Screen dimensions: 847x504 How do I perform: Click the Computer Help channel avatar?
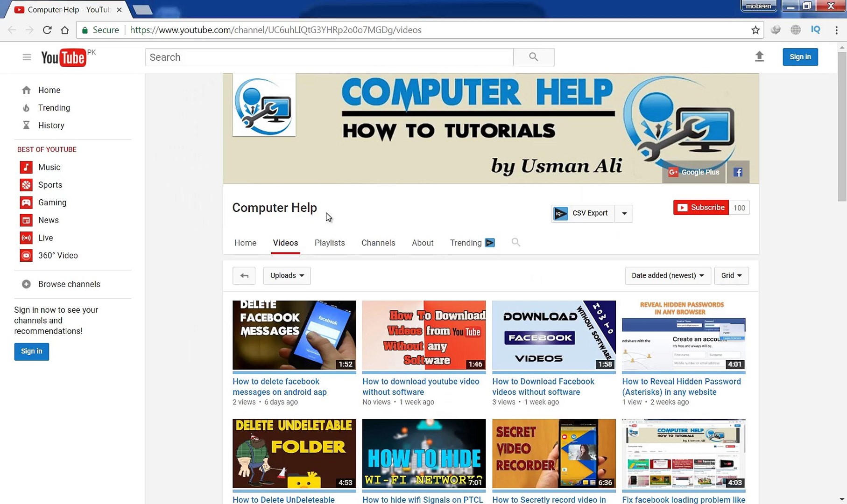[264, 105]
